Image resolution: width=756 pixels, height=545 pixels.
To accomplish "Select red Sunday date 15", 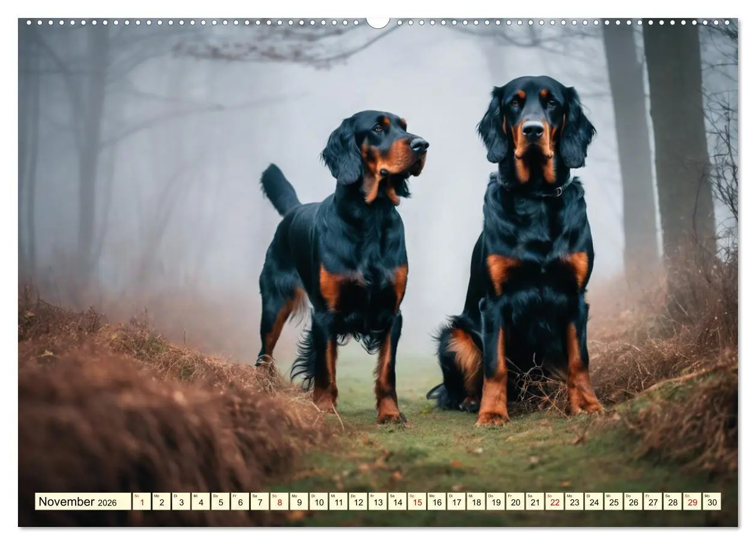I will 416,502.
